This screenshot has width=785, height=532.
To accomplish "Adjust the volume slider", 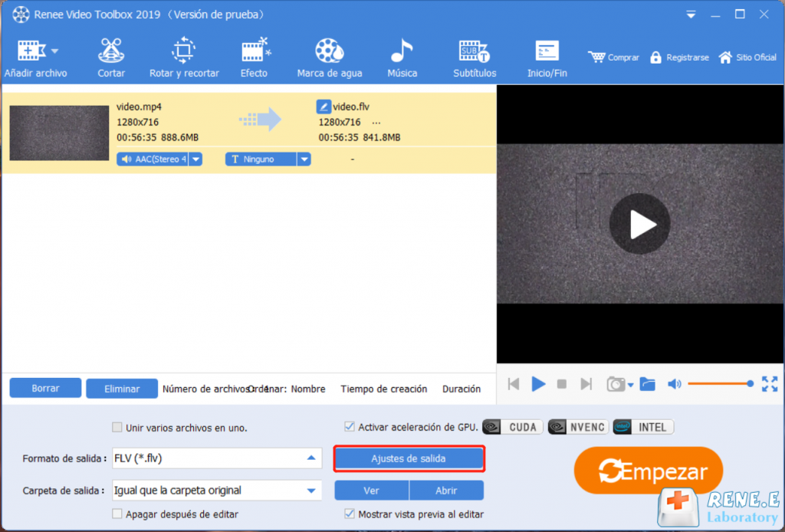I will point(719,384).
